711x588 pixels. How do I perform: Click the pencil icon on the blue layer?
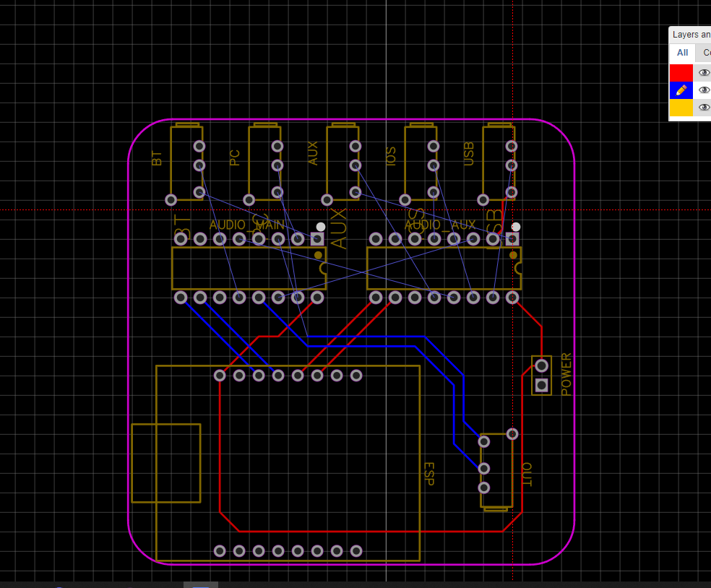[680, 90]
